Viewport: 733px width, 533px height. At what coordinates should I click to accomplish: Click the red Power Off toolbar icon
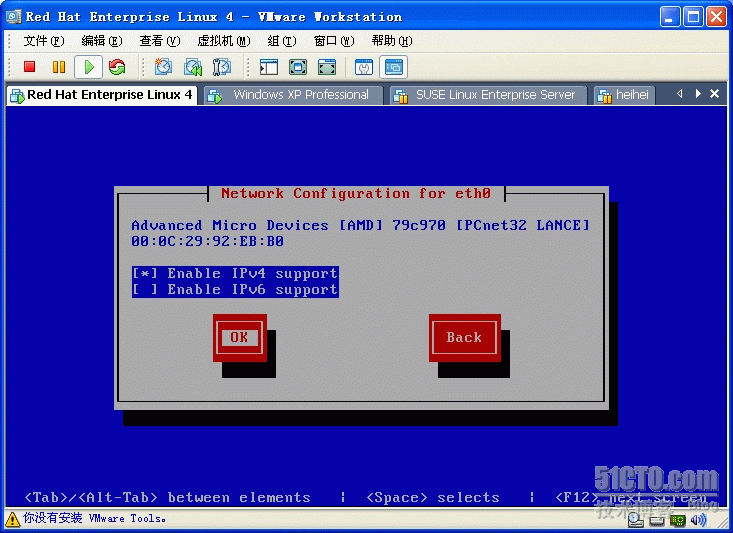click(30, 67)
